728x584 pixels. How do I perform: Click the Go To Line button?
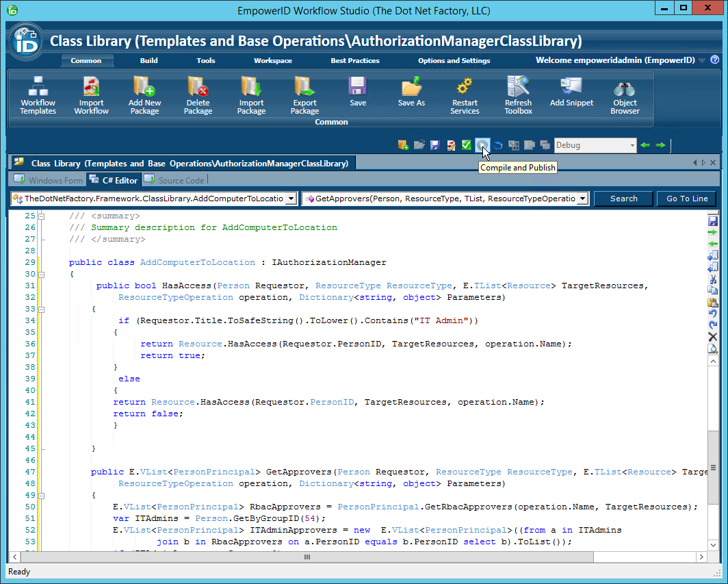point(686,198)
